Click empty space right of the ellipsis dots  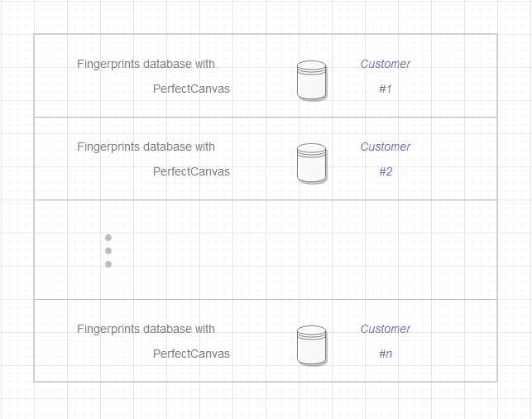click(x=314, y=250)
